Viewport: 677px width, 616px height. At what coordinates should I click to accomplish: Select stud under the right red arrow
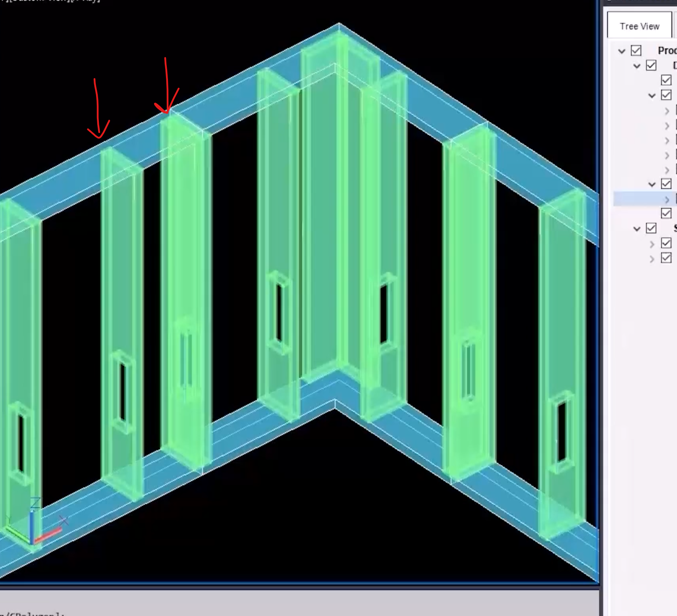tap(185, 278)
